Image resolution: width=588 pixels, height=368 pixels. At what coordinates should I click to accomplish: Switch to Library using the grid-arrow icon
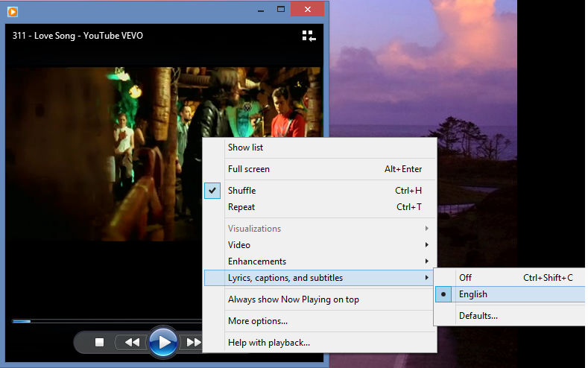(309, 36)
